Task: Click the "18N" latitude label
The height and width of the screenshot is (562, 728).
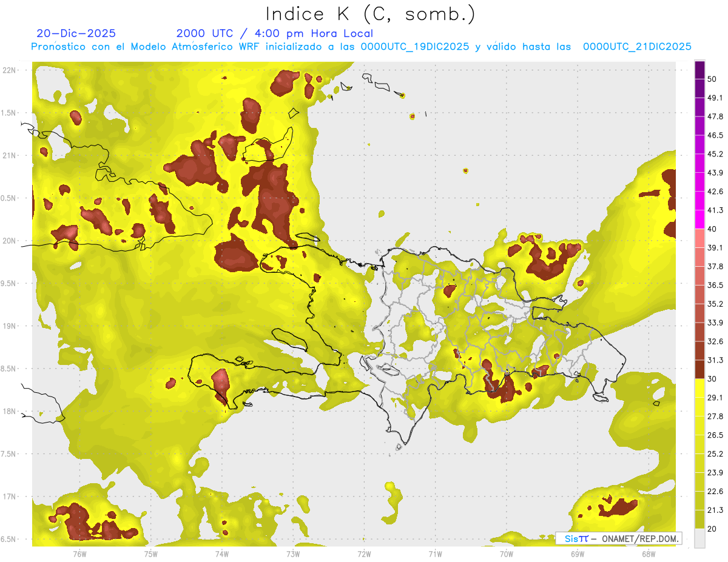Action: point(10,412)
